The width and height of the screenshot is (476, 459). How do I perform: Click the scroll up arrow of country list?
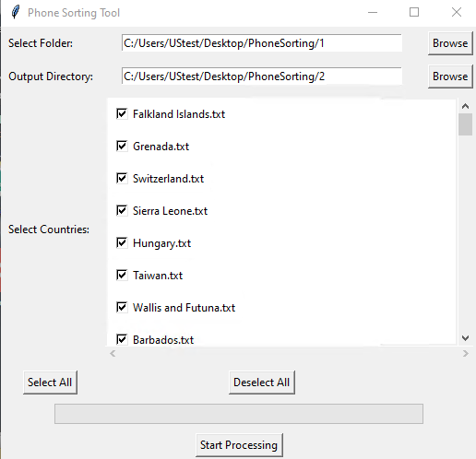pos(465,106)
